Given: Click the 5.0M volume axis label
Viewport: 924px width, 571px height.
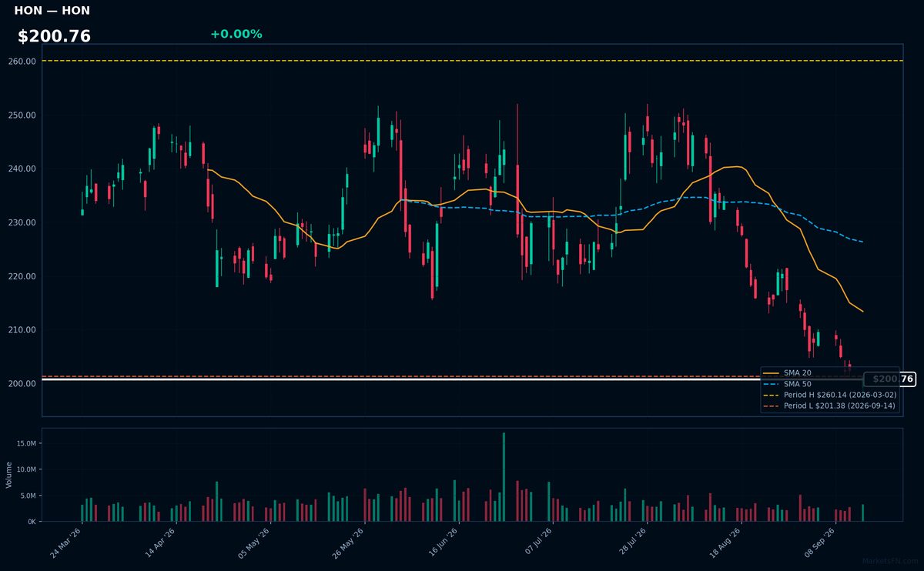Looking at the screenshot, I should click(x=28, y=496).
